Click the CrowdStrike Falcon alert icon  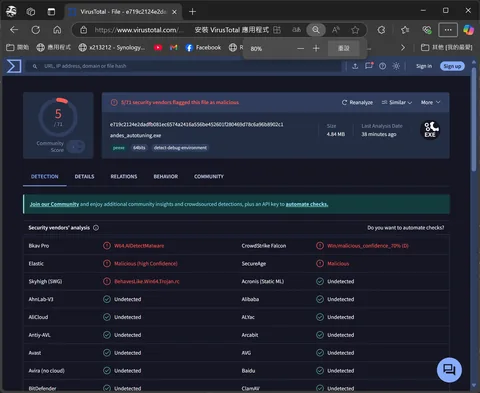point(320,246)
